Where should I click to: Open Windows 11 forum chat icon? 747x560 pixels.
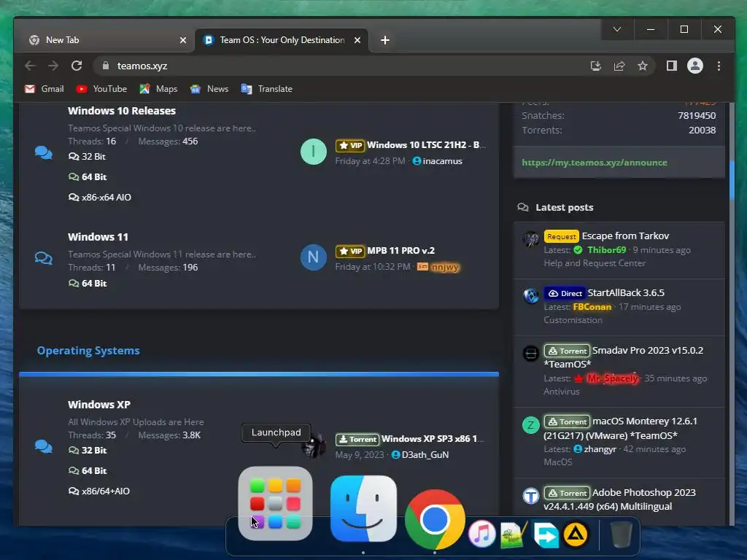43,257
